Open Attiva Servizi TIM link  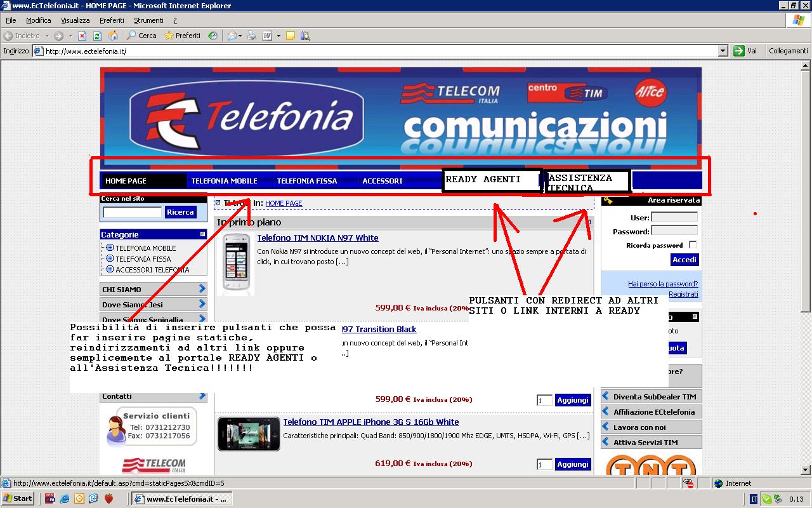coord(652,443)
